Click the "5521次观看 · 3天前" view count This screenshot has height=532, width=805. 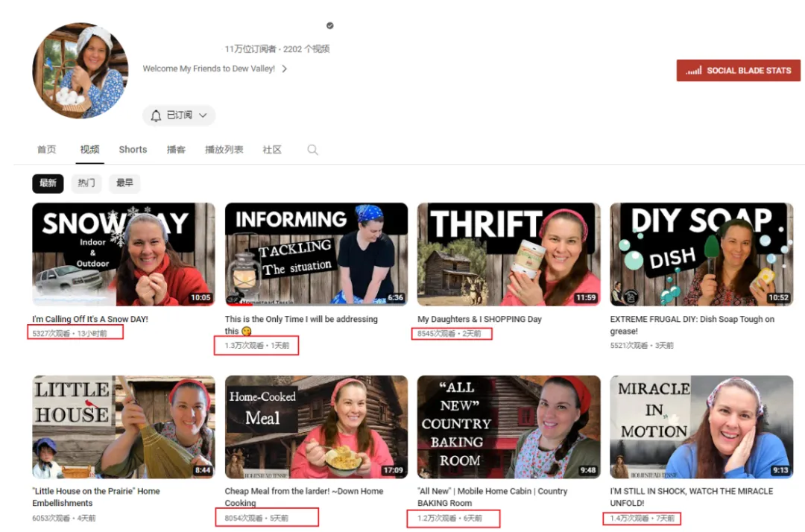coord(642,346)
